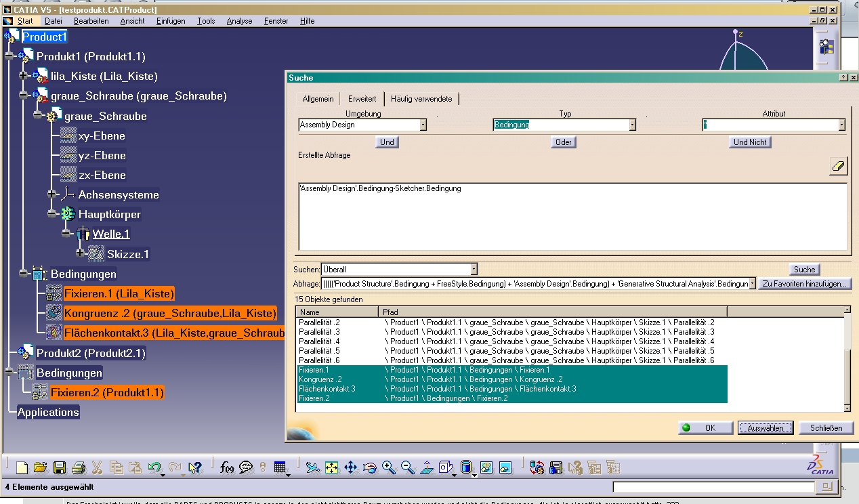The width and height of the screenshot is (859, 504).
Task: Open the Design Table grid icon
Action: click(x=280, y=467)
